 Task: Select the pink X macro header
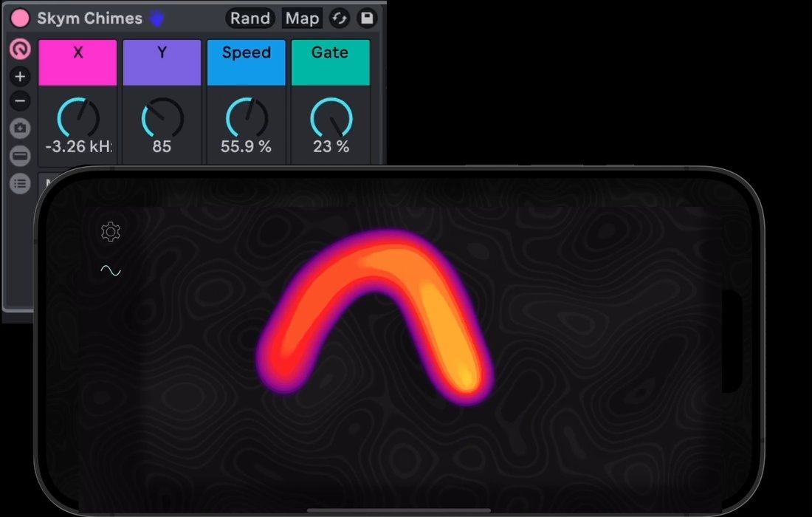(x=78, y=62)
